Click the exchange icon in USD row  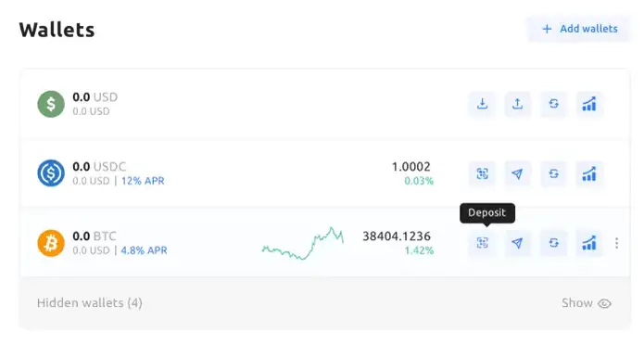pyautogui.click(x=553, y=104)
